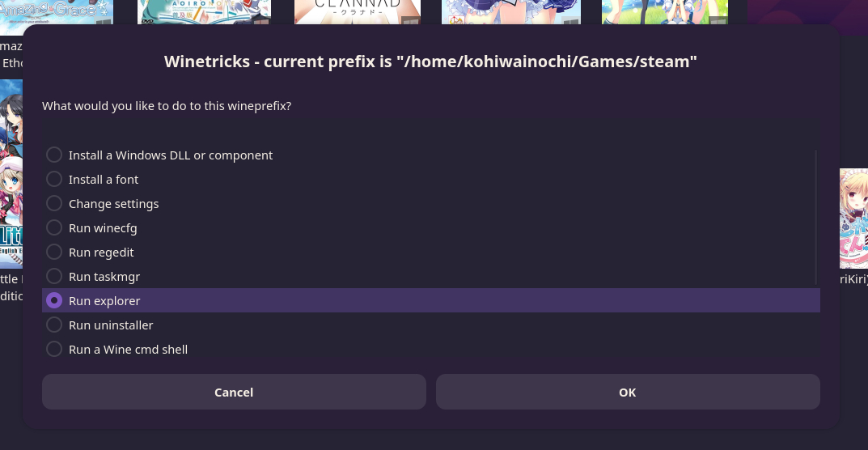The height and width of the screenshot is (450, 868).
Task: Choose the Install a font radio button
Action: pos(54,179)
